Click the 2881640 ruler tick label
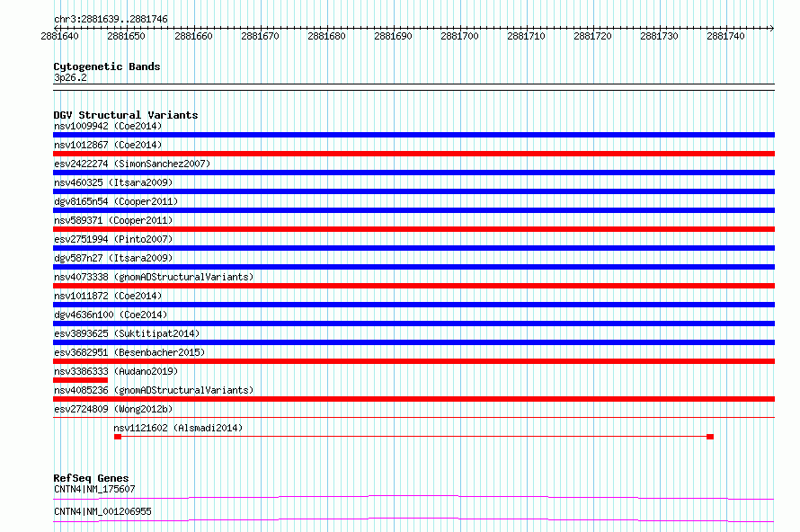Image resolution: width=800 pixels, height=532 pixels. click(x=59, y=36)
